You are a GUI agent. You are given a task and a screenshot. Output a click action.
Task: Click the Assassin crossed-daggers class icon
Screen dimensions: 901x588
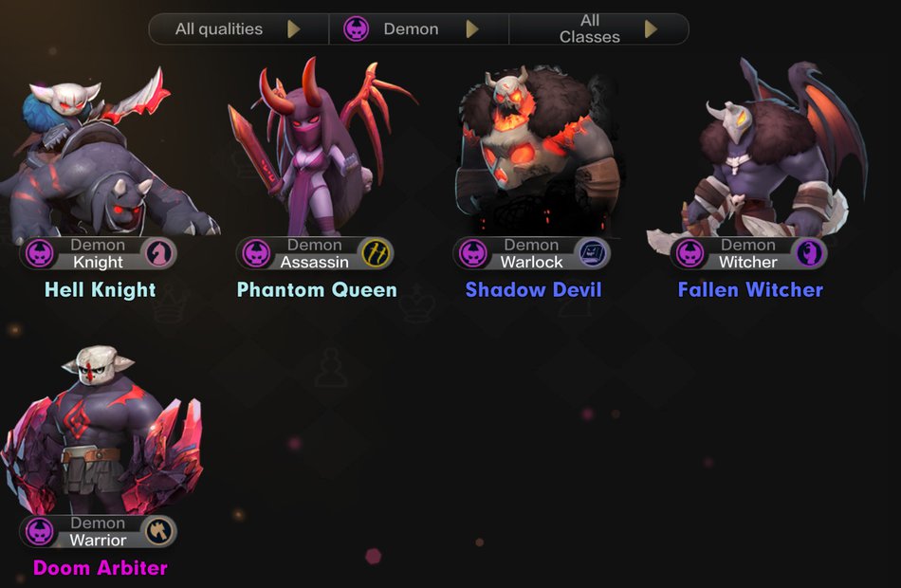[376, 253]
